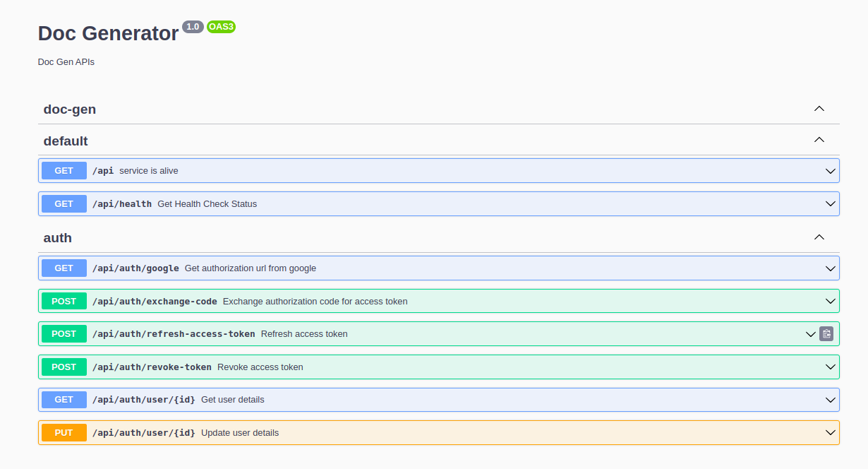Click the green OAS3 badge
This screenshot has height=469, width=868.
click(x=221, y=27)
